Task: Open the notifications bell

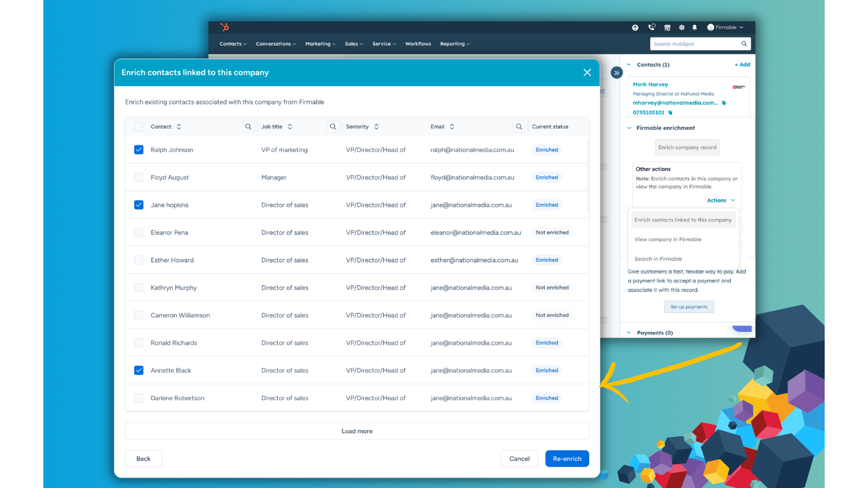Action: coord(695,27)
